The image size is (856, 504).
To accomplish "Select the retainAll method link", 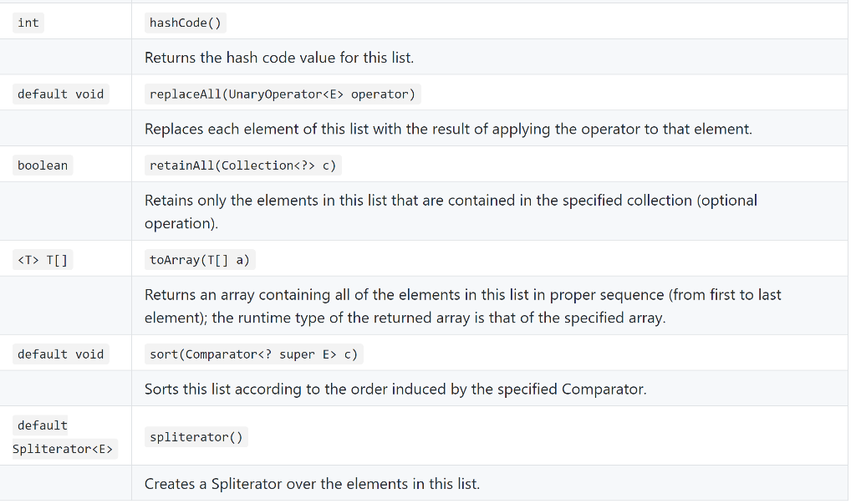I will click(x=182, y=165).
